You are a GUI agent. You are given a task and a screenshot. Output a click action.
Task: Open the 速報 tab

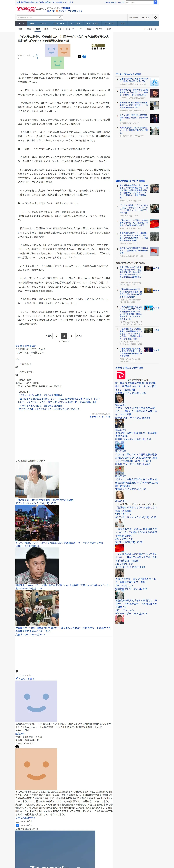pos(32,24)
